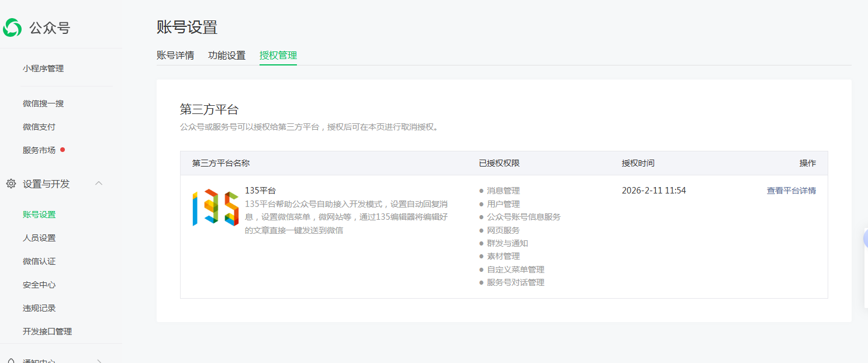Select the 授权管理 tab
The image size is (868, 363).
[278, 56]
